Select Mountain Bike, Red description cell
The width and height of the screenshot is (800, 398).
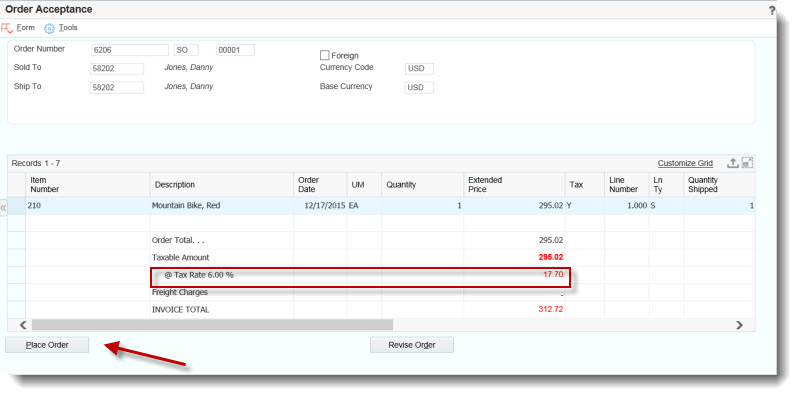pos(222,206)
